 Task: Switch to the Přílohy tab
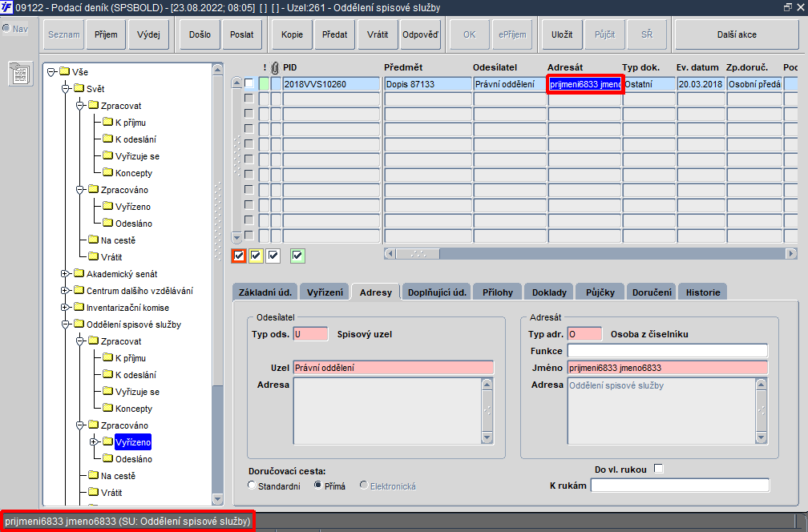tap(497, 292)
